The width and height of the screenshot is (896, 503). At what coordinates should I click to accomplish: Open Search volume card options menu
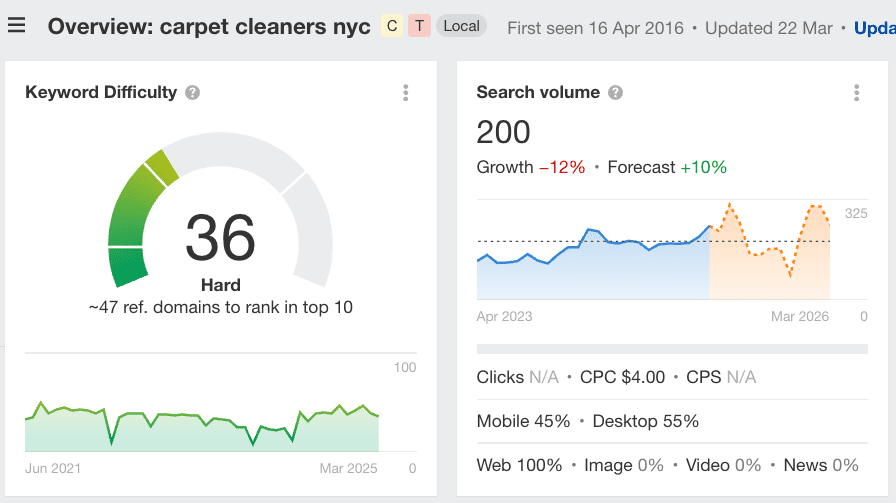(x=857, y=93)
